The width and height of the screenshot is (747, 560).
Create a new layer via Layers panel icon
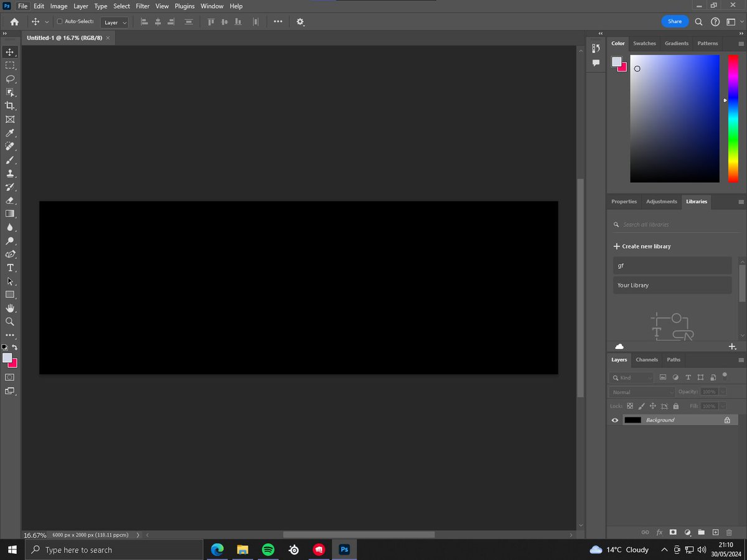click(x=715, y=533)
